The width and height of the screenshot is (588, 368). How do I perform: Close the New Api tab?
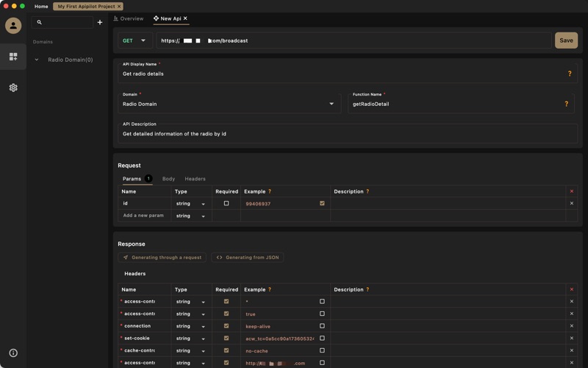point(185,18)
